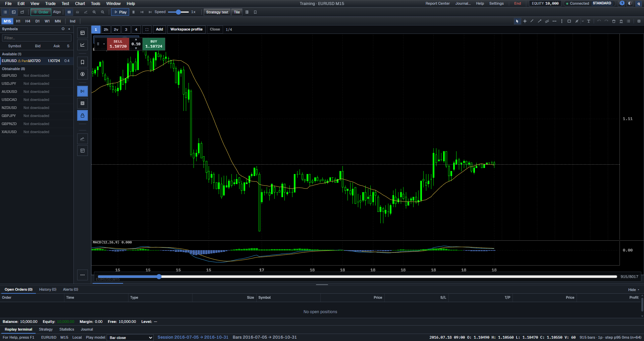Screen dimensions: 644x341
Task: Open Symbols panel settings gear
Action: pyautogui.click(x=63, y=29)
